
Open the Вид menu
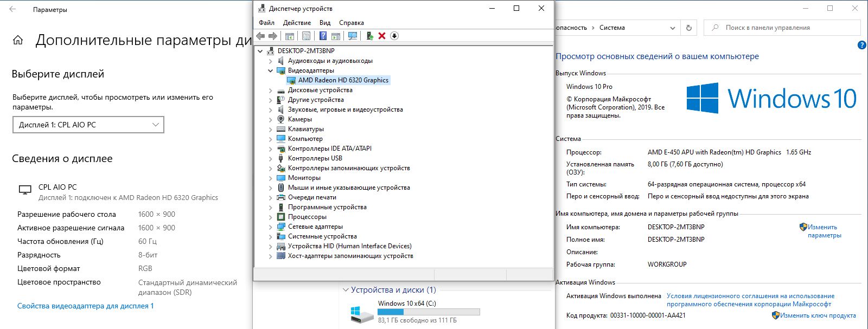325,23
